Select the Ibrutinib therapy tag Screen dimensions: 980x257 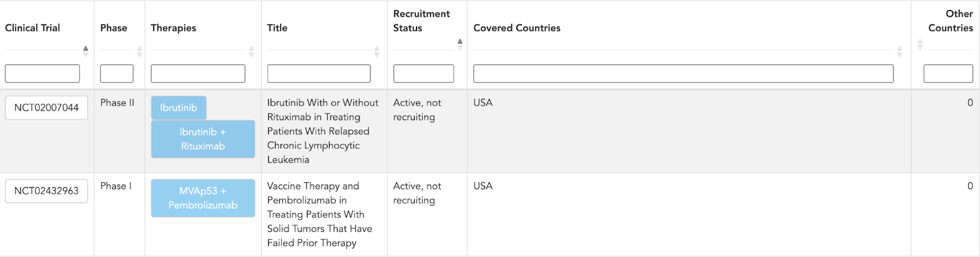178,108
